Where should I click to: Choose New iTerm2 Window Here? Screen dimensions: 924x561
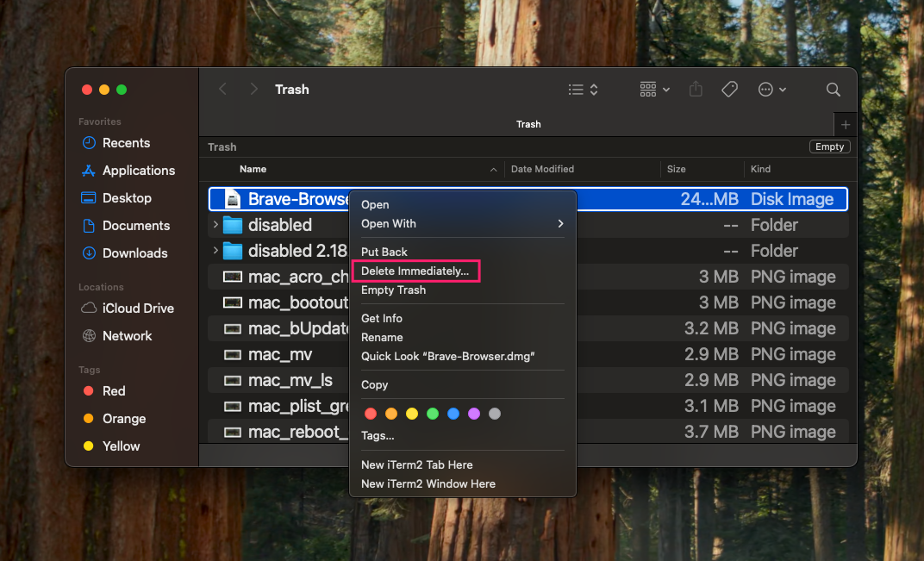point(428,483)
